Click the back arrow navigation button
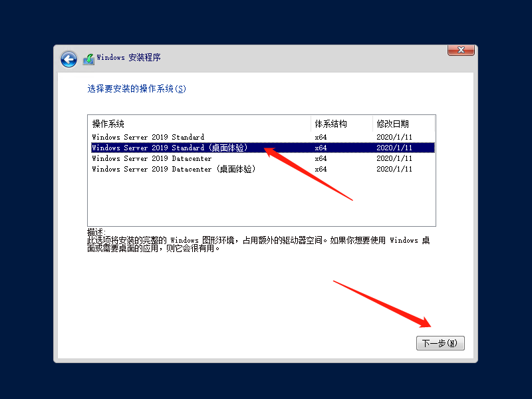 pyautogui.click(x=68, y=59)
